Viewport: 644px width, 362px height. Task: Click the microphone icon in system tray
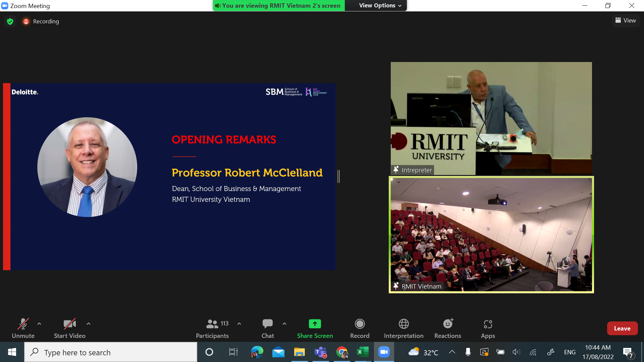click(x=468, y=352)
